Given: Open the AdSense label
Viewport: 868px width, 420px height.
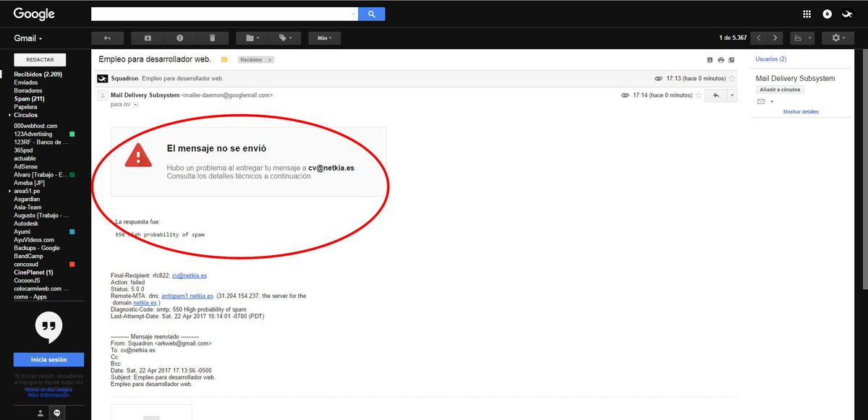Looking at the screenshot, I should point(25,166).
